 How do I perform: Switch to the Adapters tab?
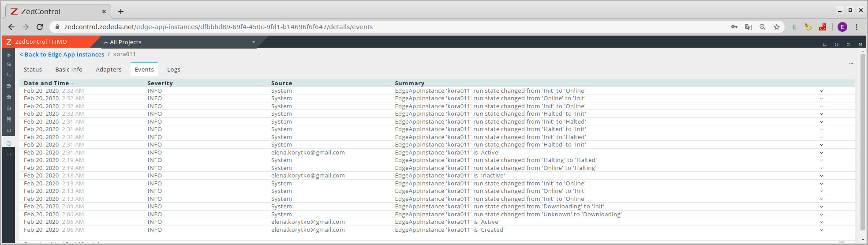(x=108, y=70)
